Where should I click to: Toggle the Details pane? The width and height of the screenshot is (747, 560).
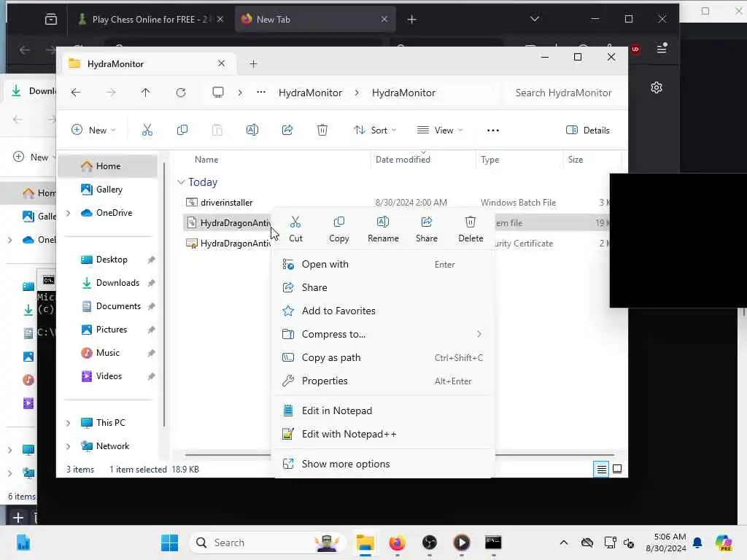click(587, 130)
